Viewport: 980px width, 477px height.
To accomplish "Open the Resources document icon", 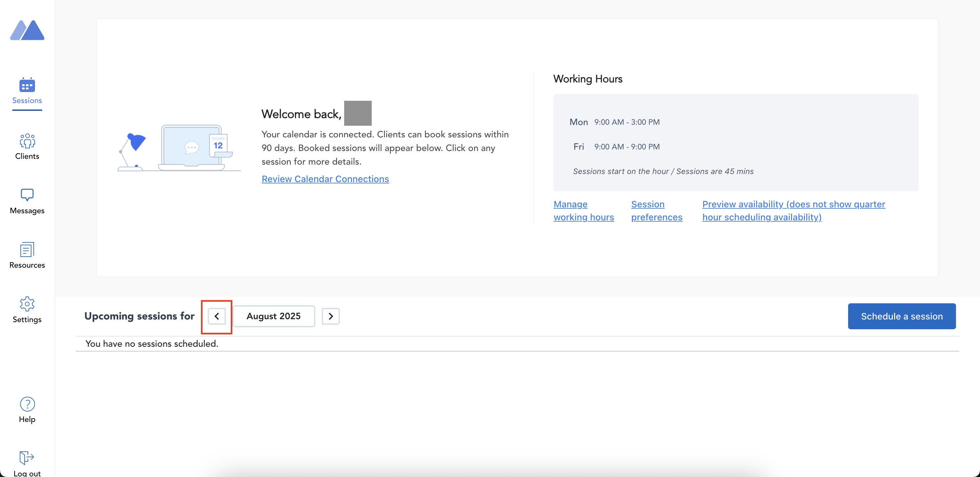I will click(x=27, y=250).
